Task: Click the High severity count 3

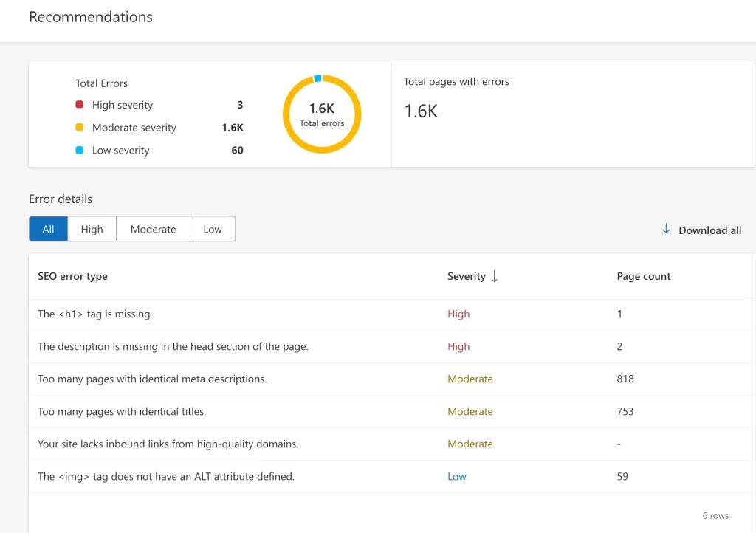Action: point(240,105)
